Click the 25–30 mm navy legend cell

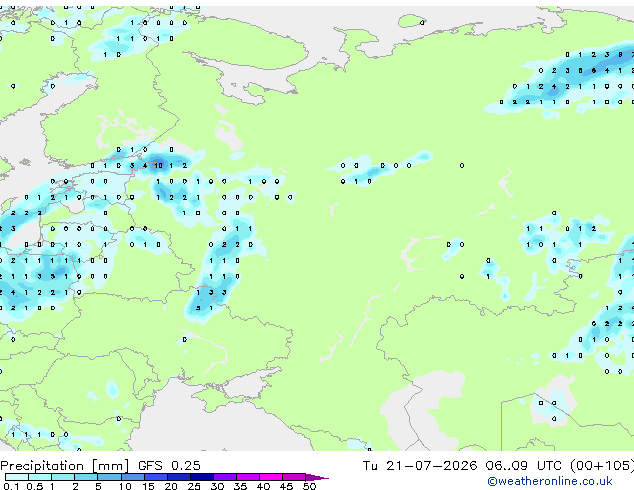point(201,477)
